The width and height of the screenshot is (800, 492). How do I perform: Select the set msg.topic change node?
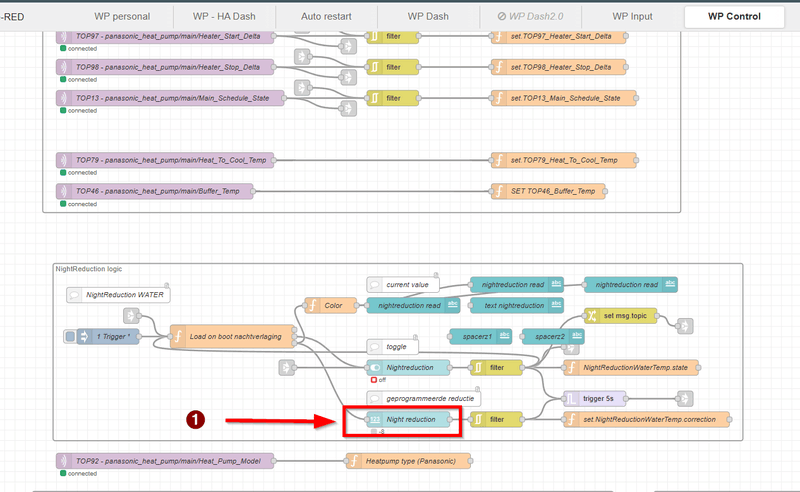[x=620, y=315]
